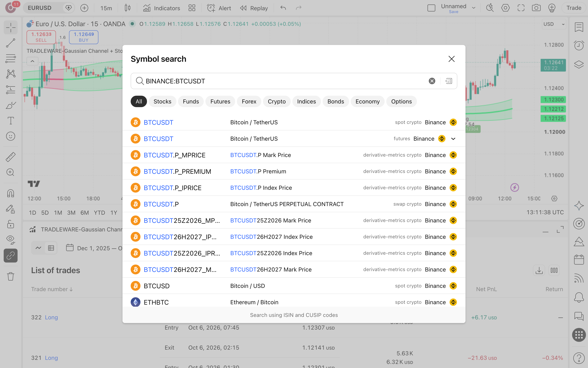Open the watchlist panel icon
The image size is (588, 368).
579,27
